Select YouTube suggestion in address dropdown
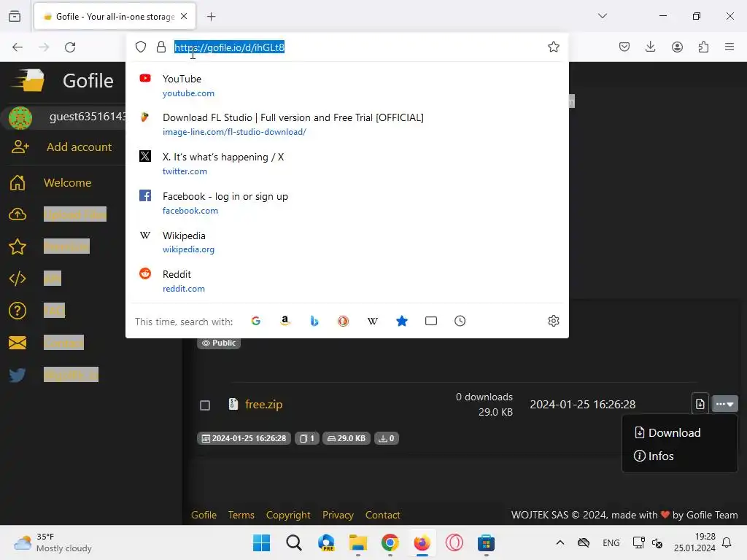 [347, 86]
